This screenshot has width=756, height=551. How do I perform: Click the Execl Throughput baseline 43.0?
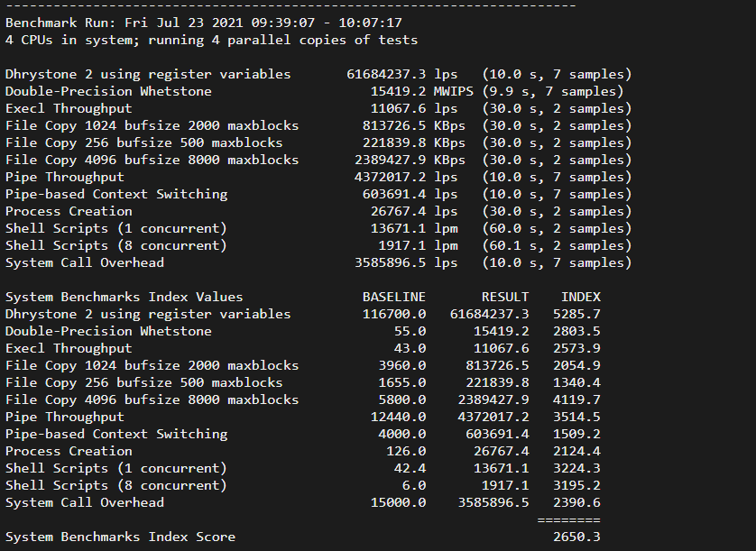(410, 348)
